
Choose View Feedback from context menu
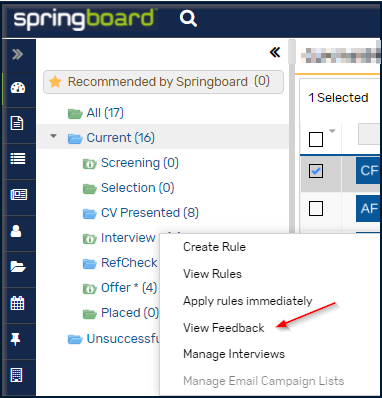pos(223,328)
